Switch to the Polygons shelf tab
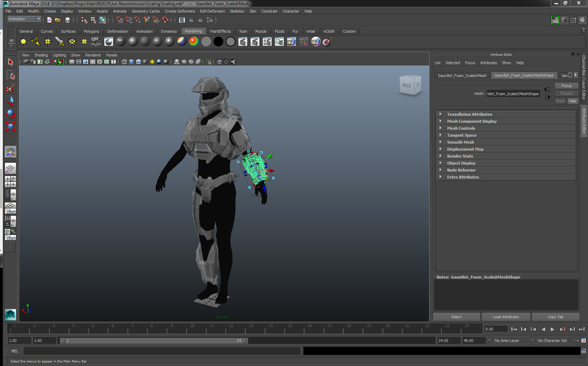 [91, 31]
